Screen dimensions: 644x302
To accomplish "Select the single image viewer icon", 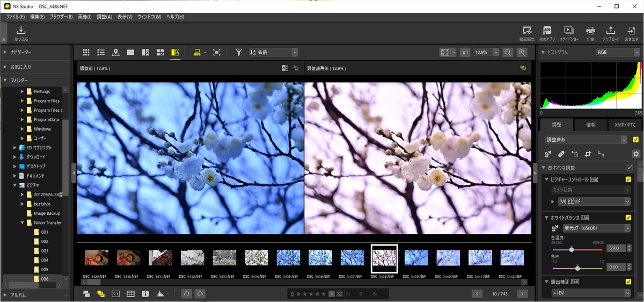I will pyautogui.click(x=130, y=52).
